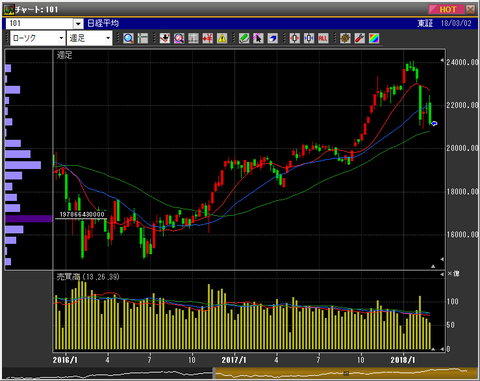Click the 2016/1 date axis label

tap(65, 360)
